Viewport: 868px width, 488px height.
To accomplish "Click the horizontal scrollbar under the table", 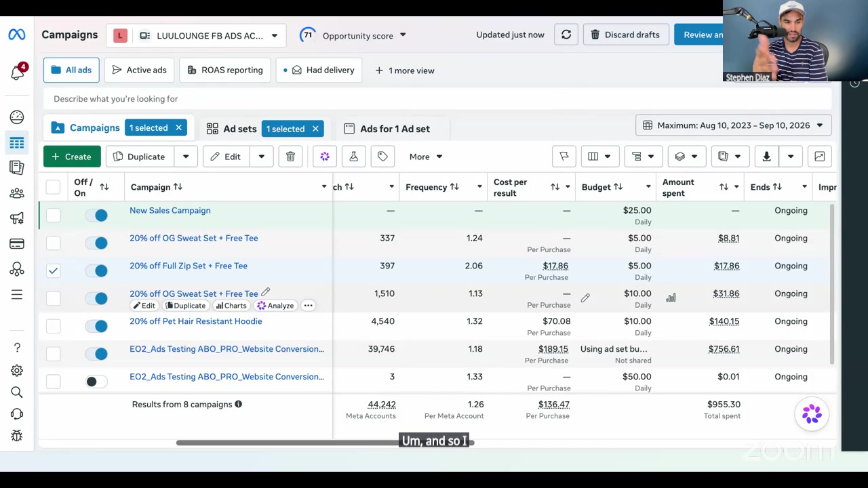I will point(325,443).
